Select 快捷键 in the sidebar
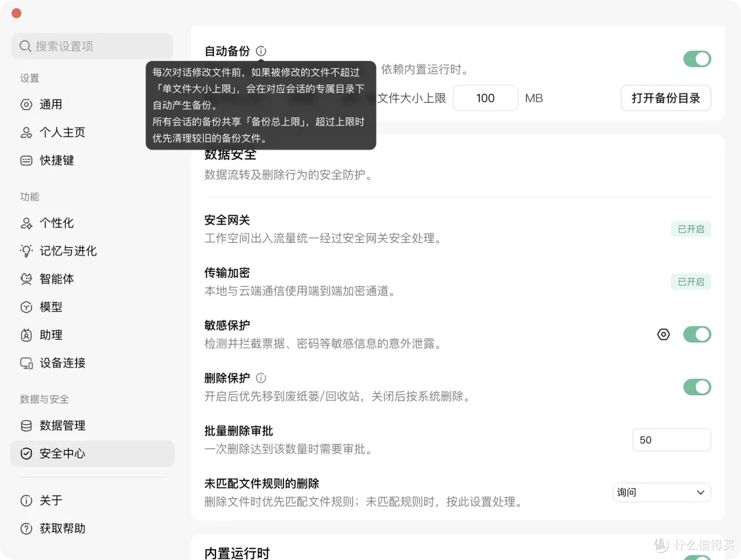 click(x=93, y=160)
